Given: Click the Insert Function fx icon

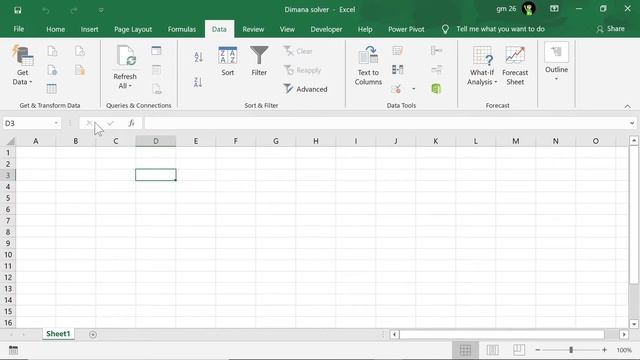Looking at the screenshot, I should [x=131, y=123].
